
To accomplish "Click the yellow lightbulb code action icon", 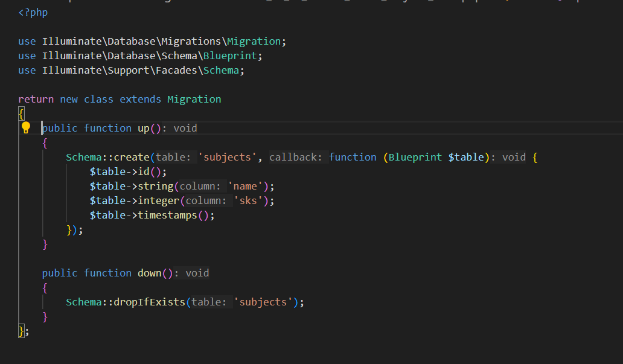I will [x=26, y=128].
